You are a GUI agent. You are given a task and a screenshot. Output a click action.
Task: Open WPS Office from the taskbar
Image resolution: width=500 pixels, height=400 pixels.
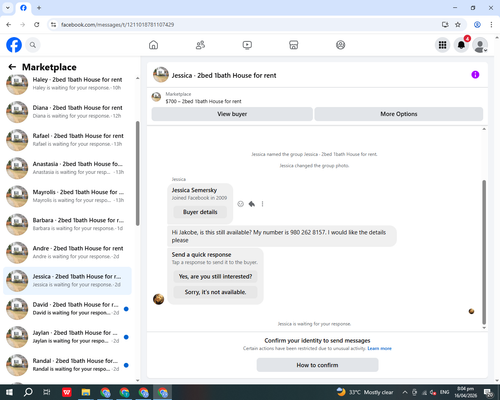67,392
